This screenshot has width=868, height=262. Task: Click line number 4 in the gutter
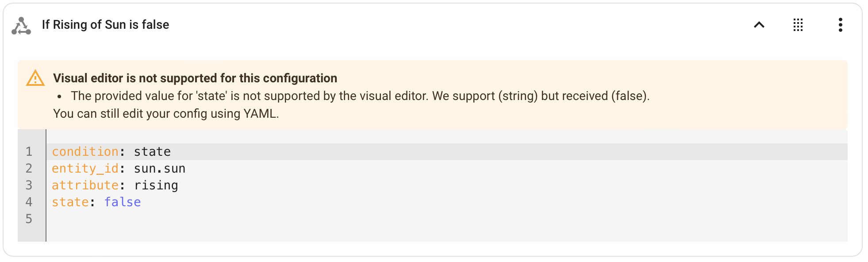tap(28, 202)
